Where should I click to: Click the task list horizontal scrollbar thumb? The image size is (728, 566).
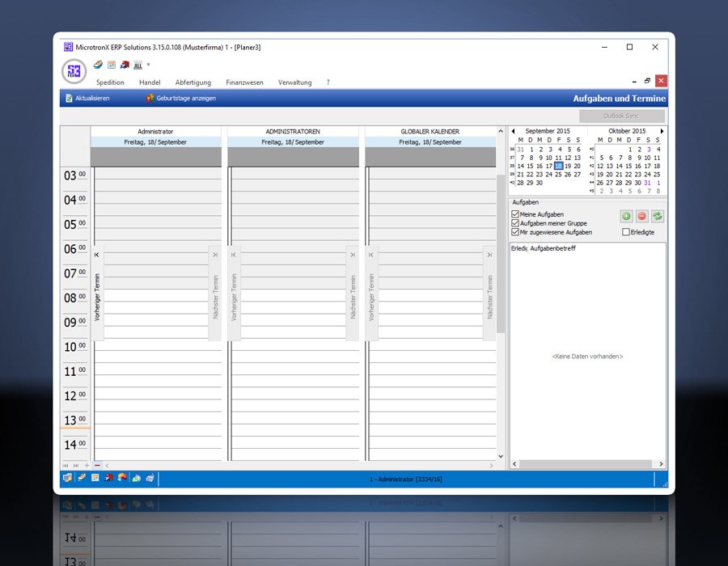pos(586,464)
